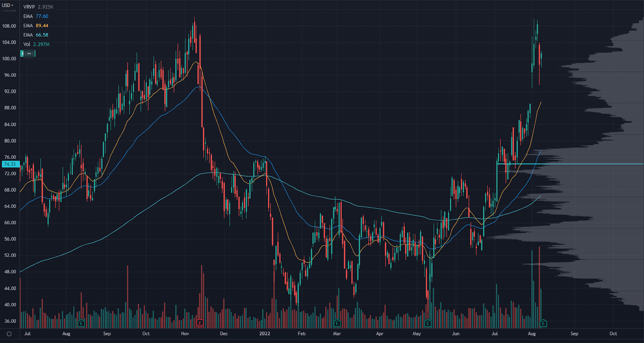Click the 2022 label on time axis
The width and height of the screenshot is (644, 343).
[264, 334]
